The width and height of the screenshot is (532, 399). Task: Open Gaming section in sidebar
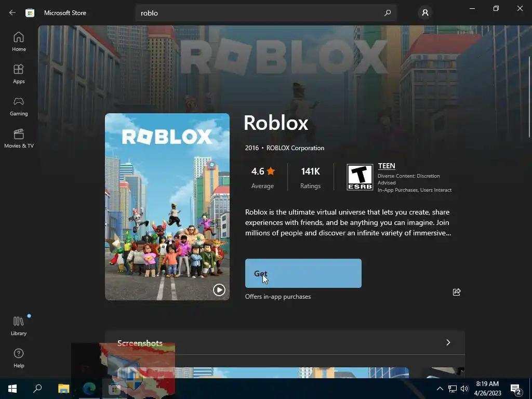pos(19,106)
